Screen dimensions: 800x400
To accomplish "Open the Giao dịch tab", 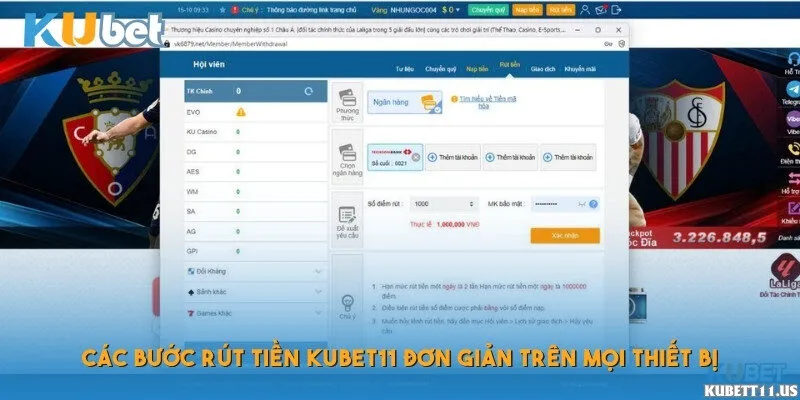I will [x=543, y=69].
